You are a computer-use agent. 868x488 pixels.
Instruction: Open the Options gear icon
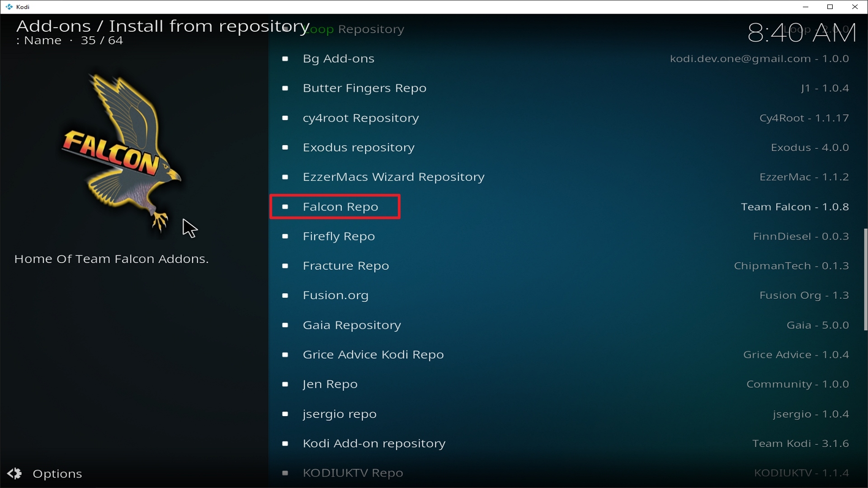point(14,473)
